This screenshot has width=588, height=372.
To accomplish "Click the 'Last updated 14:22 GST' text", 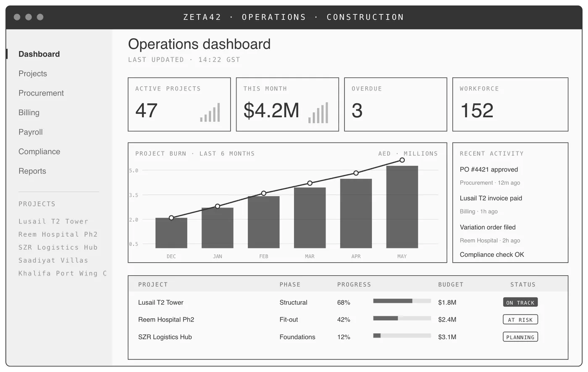I will pyautogui.click(x=184, y=60).
